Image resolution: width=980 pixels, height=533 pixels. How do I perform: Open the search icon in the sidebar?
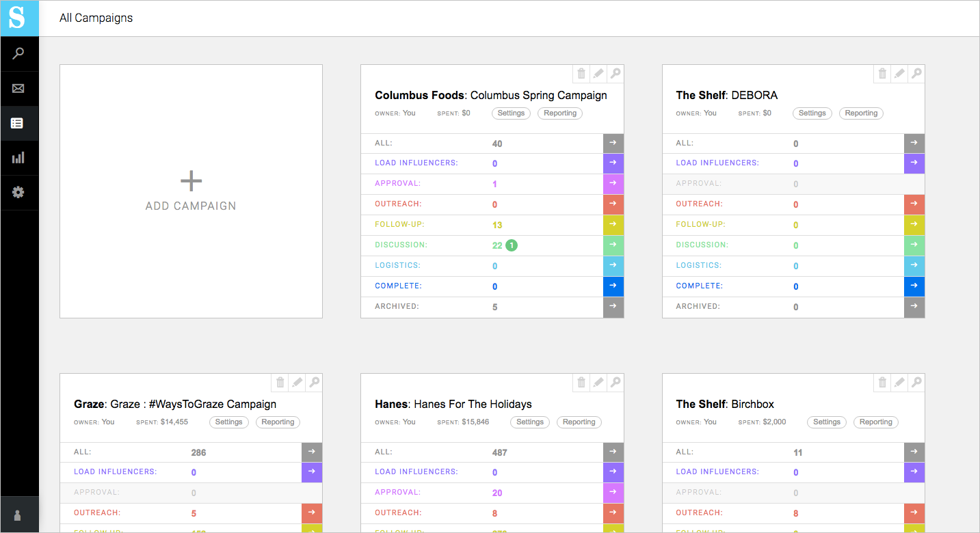pyautogui.click(x=18, y=53)
